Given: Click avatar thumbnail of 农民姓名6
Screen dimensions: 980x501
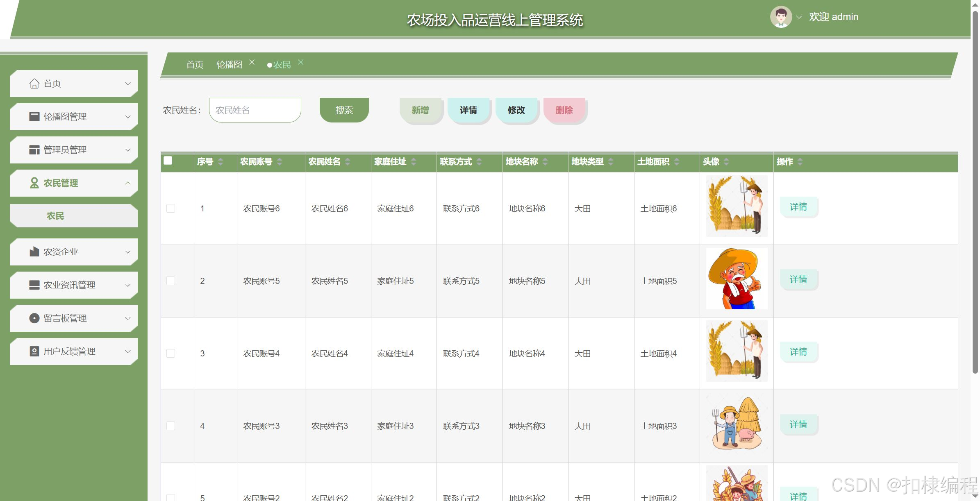Looking at the screenshot, I should [x=737, y=206].
